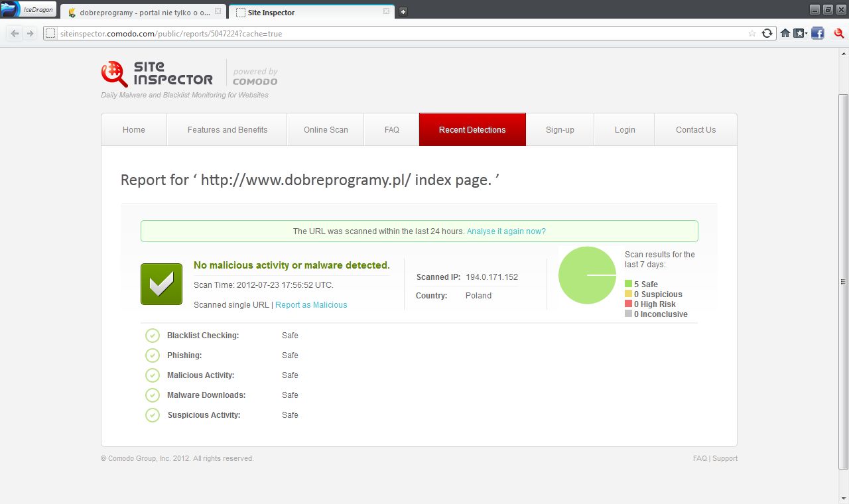The image size is (849, 504).
Task: Go to the Login page
Action: pos(624,129)
